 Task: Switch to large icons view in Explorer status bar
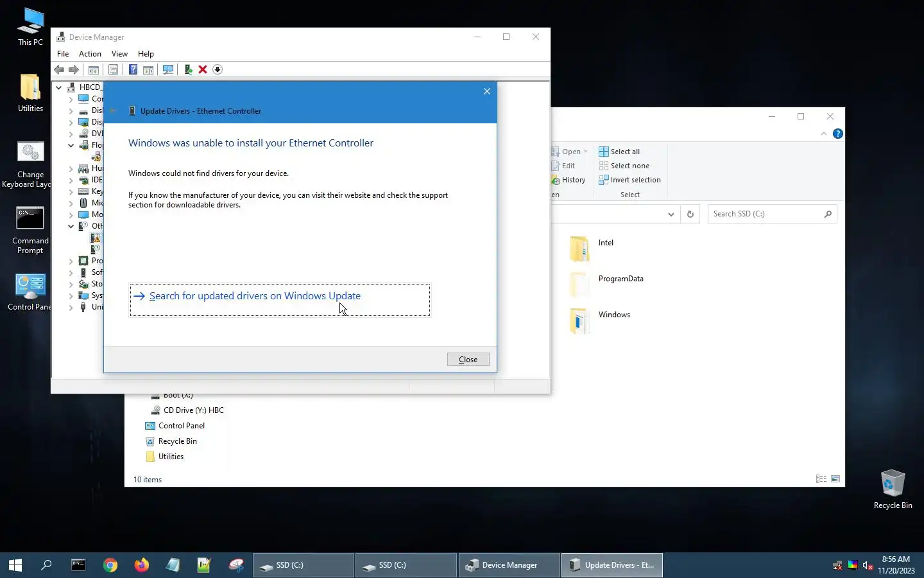(835, 479)
